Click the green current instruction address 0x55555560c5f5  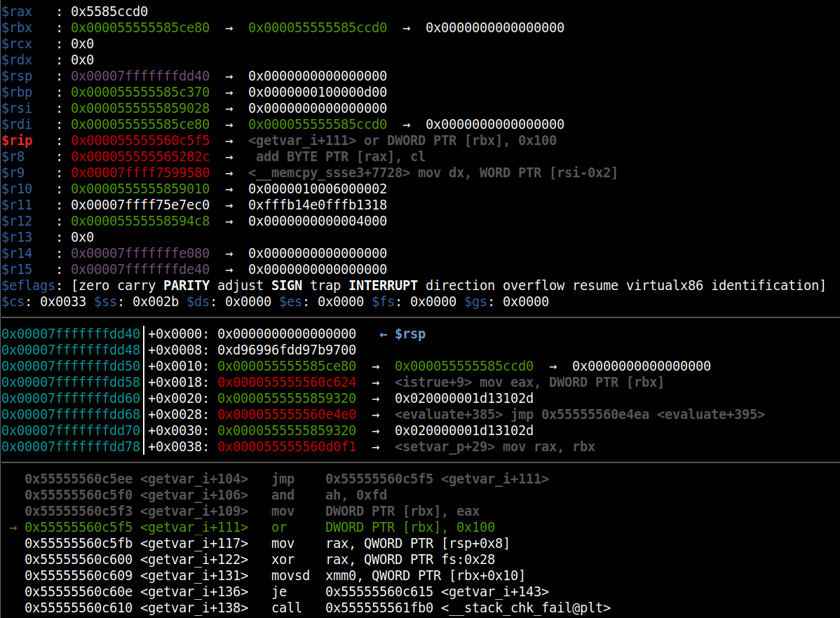pos(79,527)
